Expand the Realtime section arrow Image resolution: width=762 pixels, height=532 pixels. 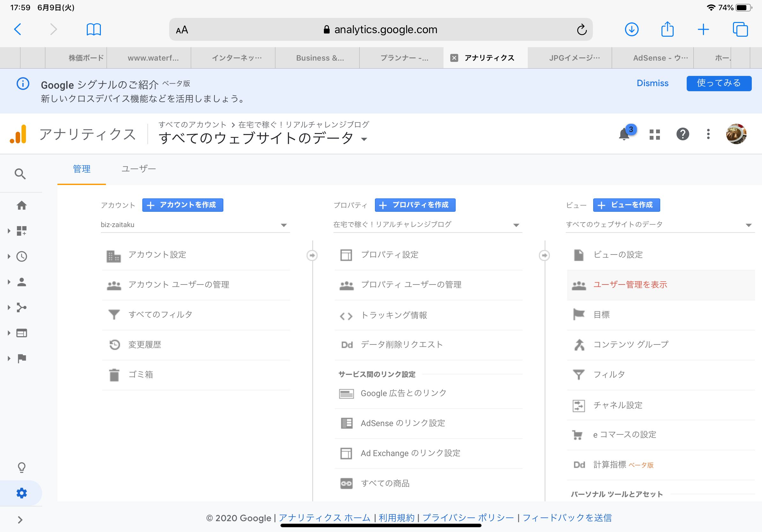[x=9, y=256]
